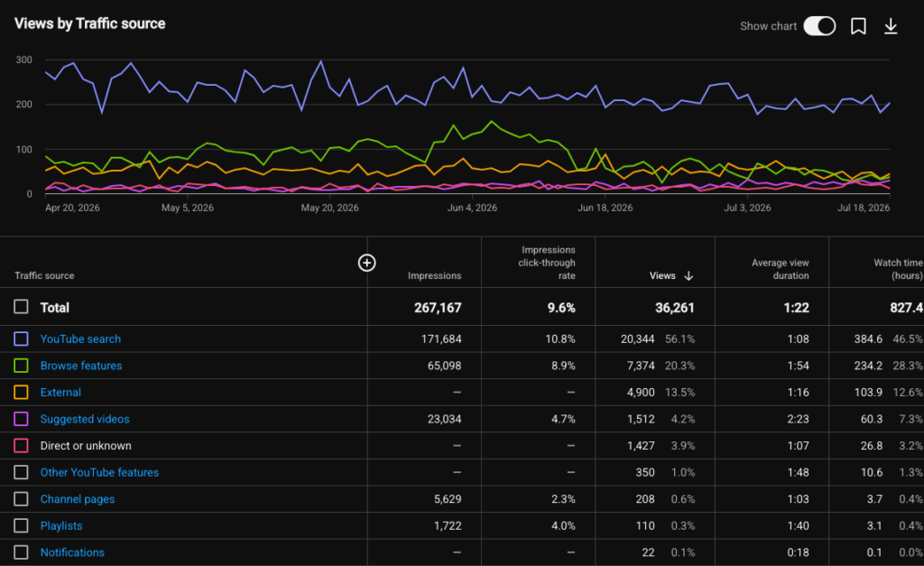Sort by the Impressions column header

coord(434,276)
